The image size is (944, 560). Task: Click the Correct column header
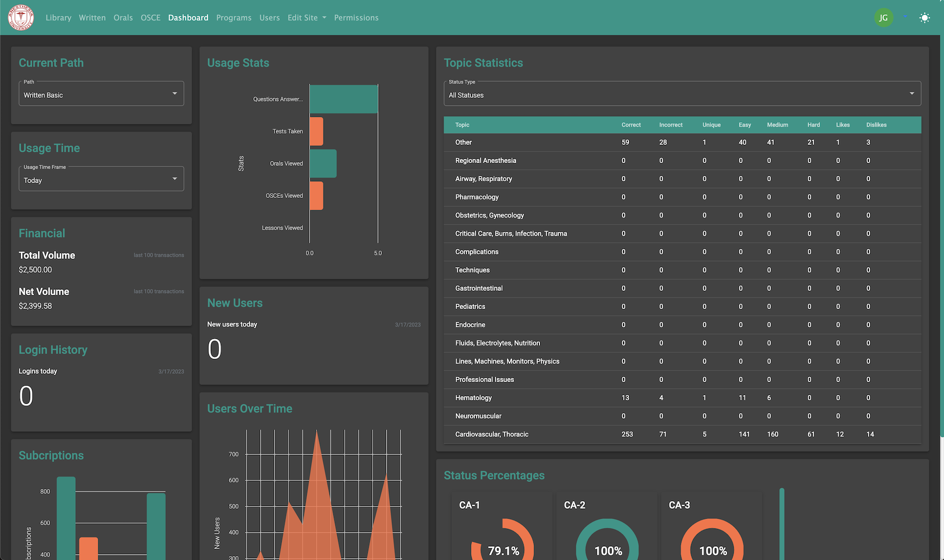631,125
